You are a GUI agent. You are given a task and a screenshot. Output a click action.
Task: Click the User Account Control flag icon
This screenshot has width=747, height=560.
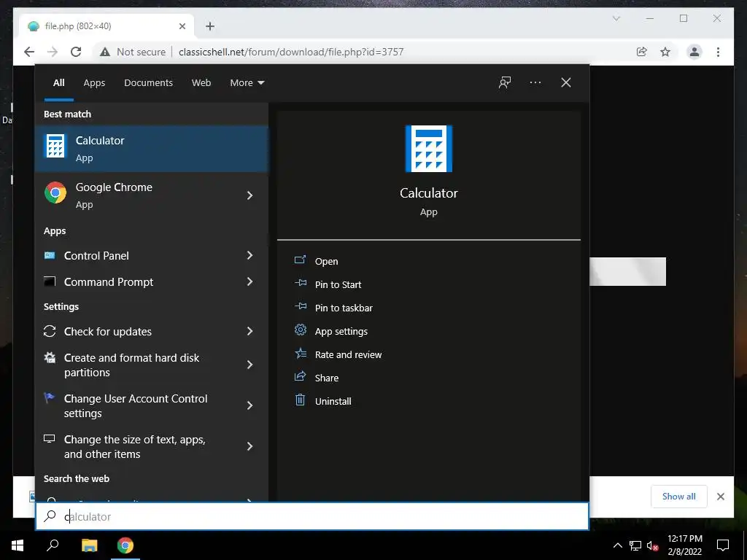tap(49, 397)
